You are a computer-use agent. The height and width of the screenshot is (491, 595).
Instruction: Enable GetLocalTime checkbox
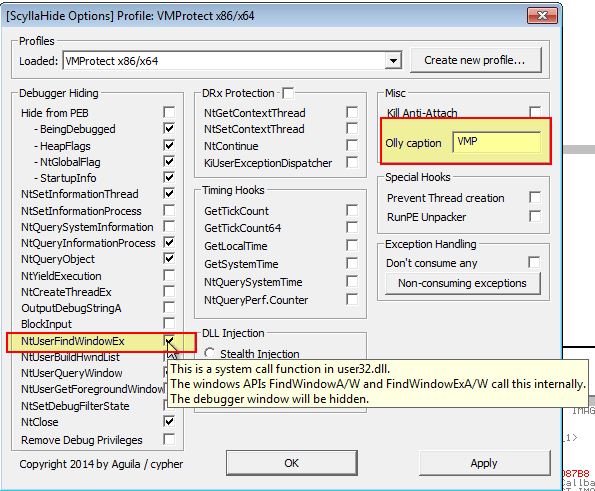pyautogui.click(x=352, y=246)
